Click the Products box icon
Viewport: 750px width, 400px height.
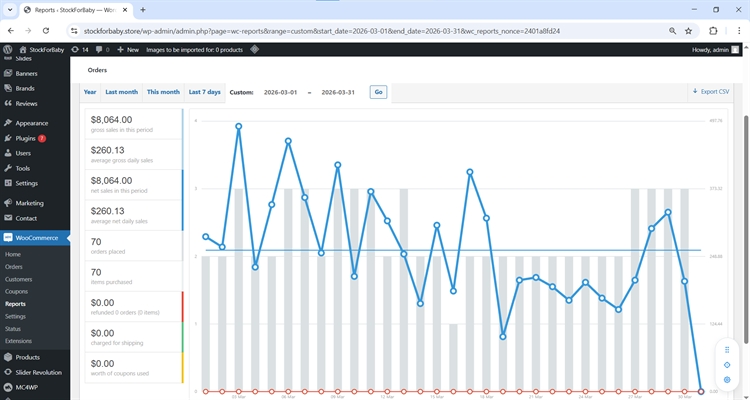click(x=7, y=357)
